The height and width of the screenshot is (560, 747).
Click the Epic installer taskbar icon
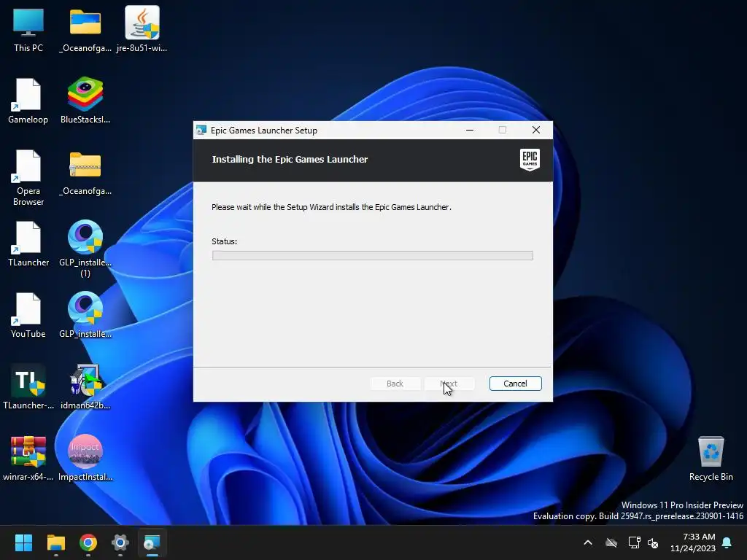tap(152, 542)
